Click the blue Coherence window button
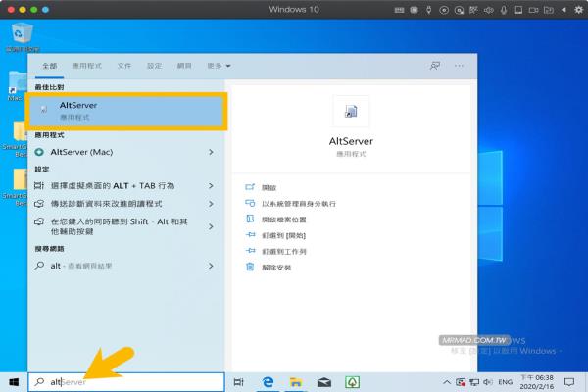 (x=45, y=10)
